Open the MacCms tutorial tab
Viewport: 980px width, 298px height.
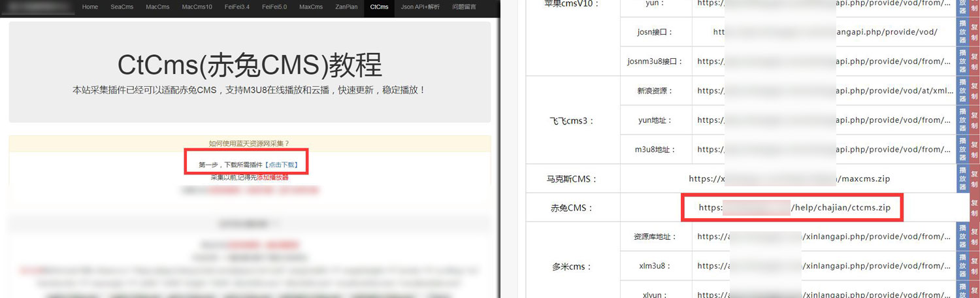coord(157,7)
